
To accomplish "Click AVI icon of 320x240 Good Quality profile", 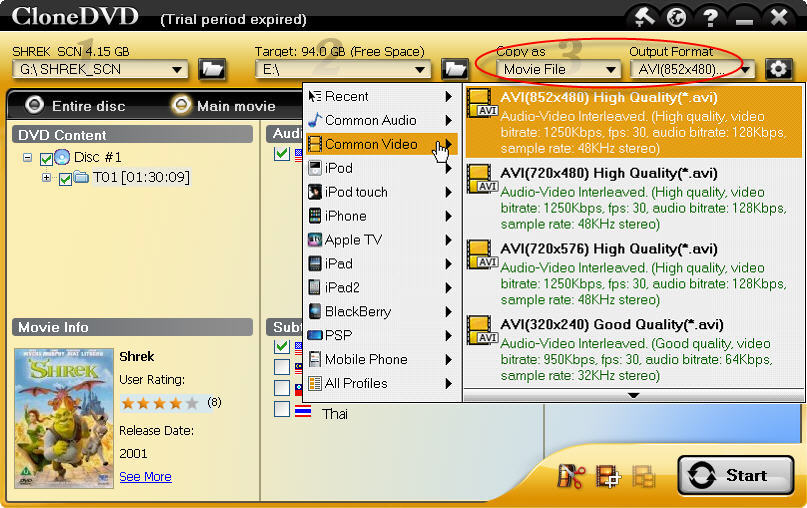I will click(482, 330).
